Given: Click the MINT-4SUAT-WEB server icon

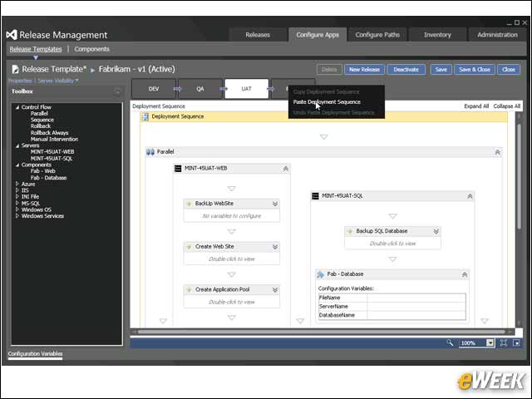Looking at the screenshot, I should (178, 168).
